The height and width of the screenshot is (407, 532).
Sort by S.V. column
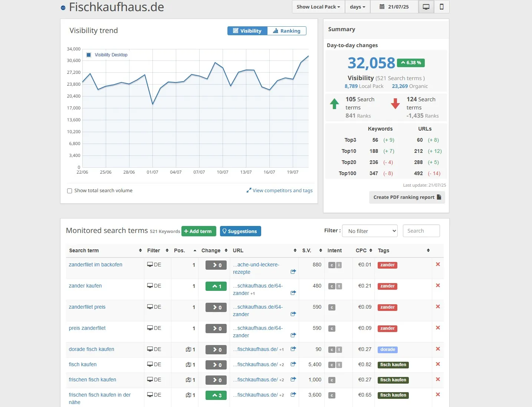312,250
